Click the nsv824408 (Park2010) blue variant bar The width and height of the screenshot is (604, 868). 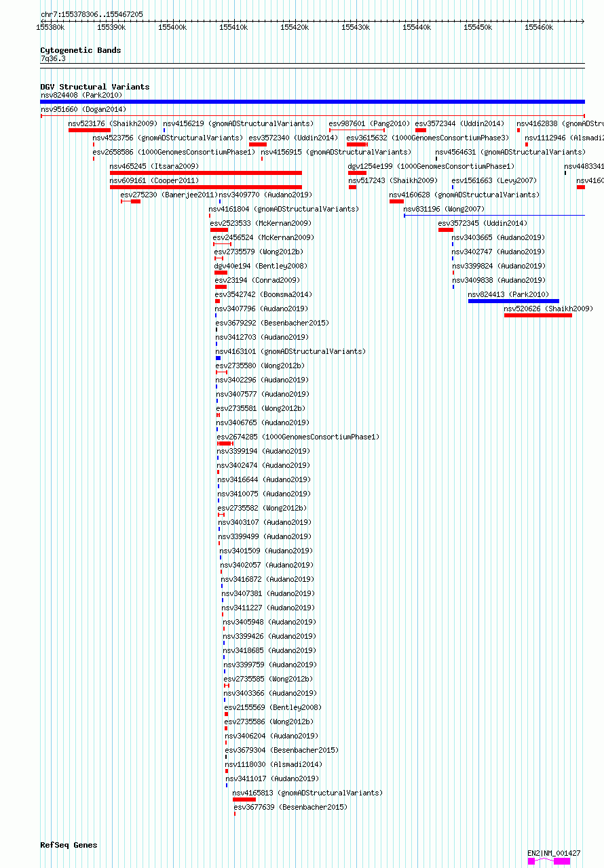click(312, 102)
